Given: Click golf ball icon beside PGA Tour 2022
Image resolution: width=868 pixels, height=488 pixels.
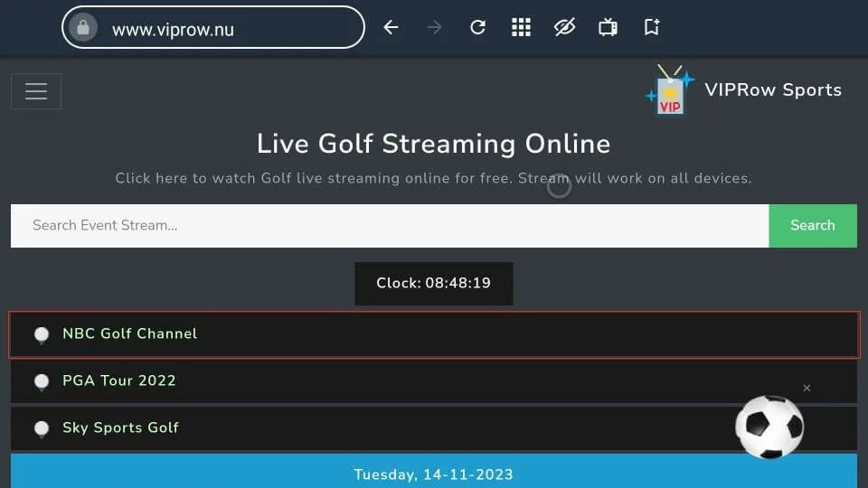Looking at the screenshot, I should tap(42, 381).
